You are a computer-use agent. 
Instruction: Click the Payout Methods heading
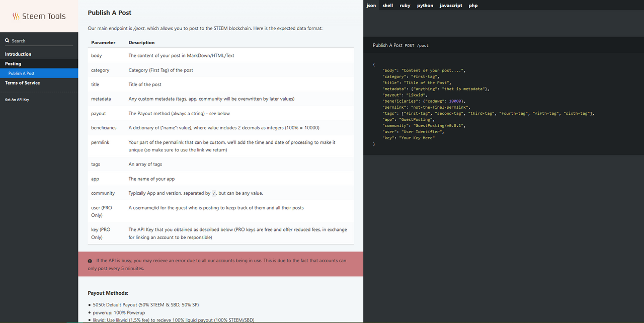click(x=108, y=293)
